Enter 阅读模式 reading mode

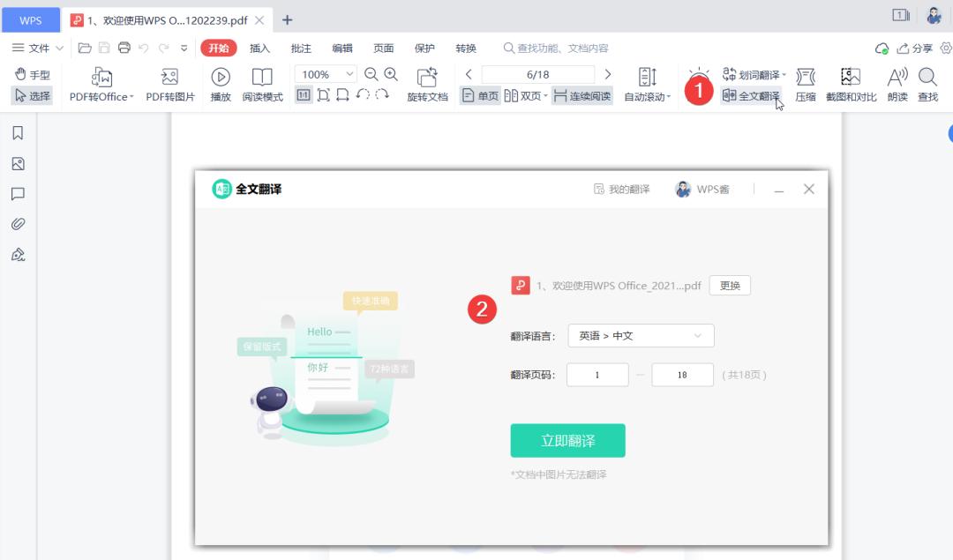pyautogui.click(x=261, y=84)
